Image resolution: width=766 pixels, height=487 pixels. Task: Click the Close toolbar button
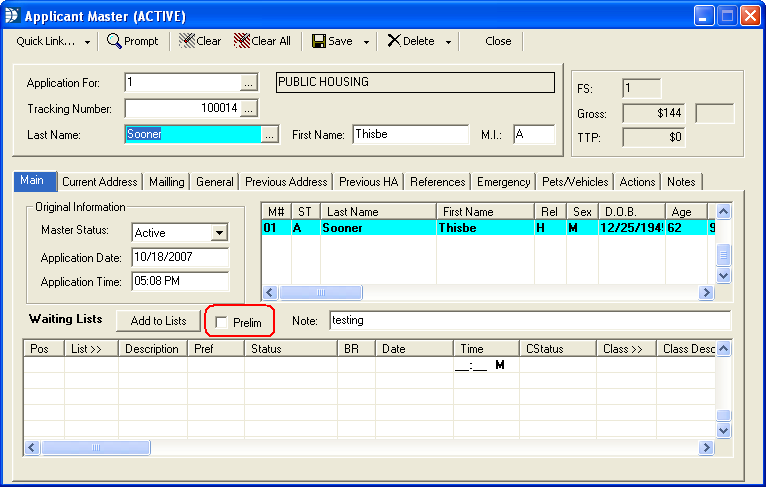[x=498, y=41]
